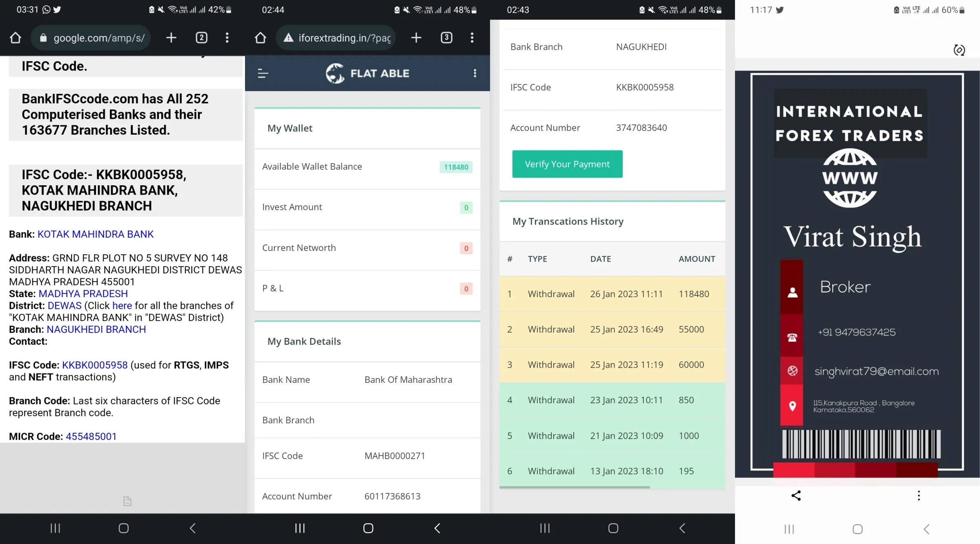
Task: Select account number 60117368613
Action: [392, 496]
